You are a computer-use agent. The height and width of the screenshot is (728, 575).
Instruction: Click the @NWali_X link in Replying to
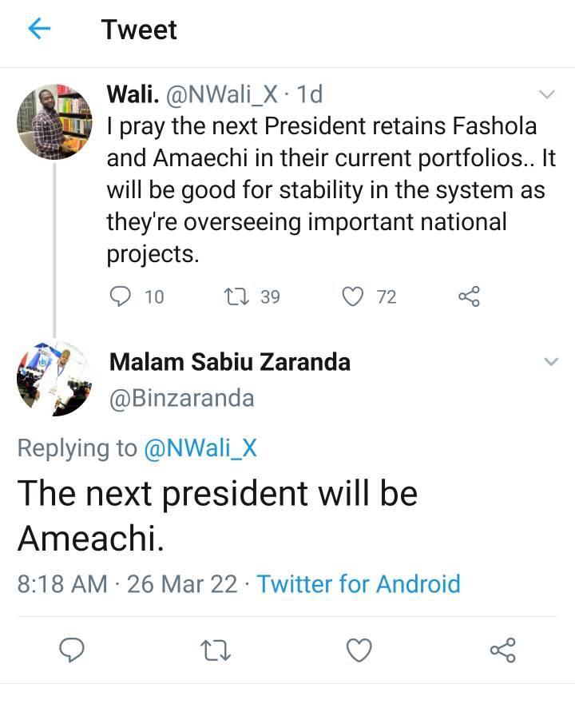(x=200, y=448)
